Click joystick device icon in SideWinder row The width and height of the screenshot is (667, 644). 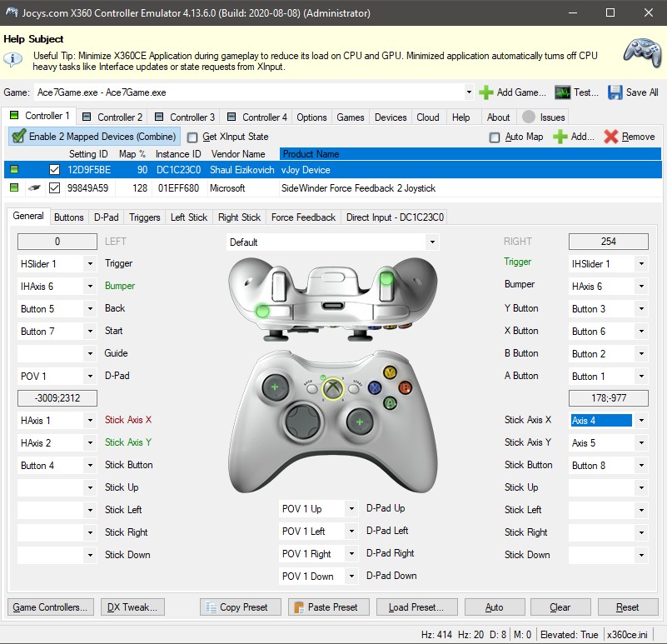click(34, 187)
